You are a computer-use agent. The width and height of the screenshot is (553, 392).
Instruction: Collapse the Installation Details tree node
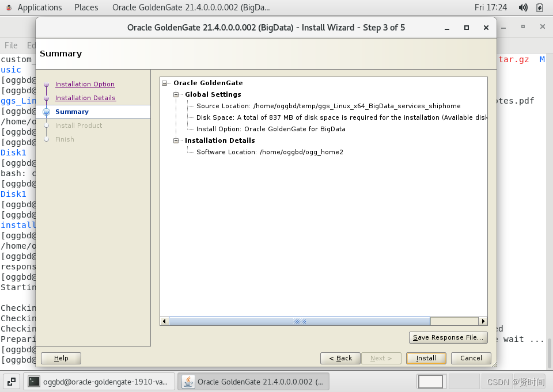(176, 140)
